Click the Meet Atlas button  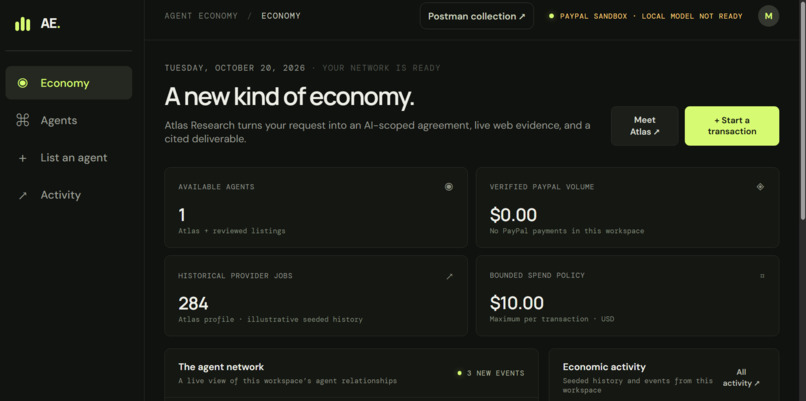[x=645, y=126]
